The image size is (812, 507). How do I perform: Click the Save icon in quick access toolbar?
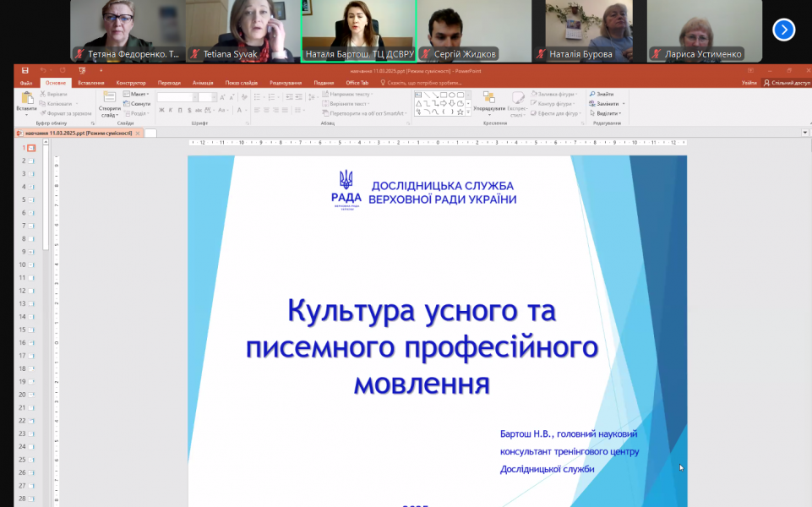(x=25, y=70)
